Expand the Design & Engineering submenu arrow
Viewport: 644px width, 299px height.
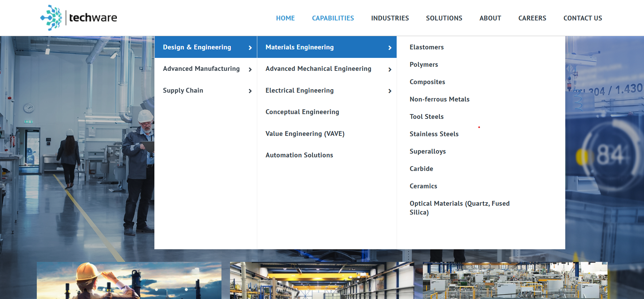(250, 48)
